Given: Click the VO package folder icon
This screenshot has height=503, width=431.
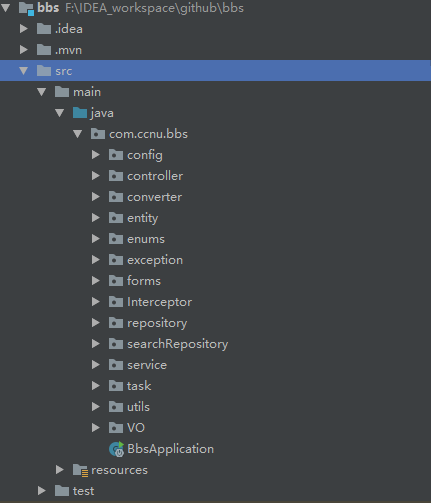Looking at the screenshot, I should [116, 428].
